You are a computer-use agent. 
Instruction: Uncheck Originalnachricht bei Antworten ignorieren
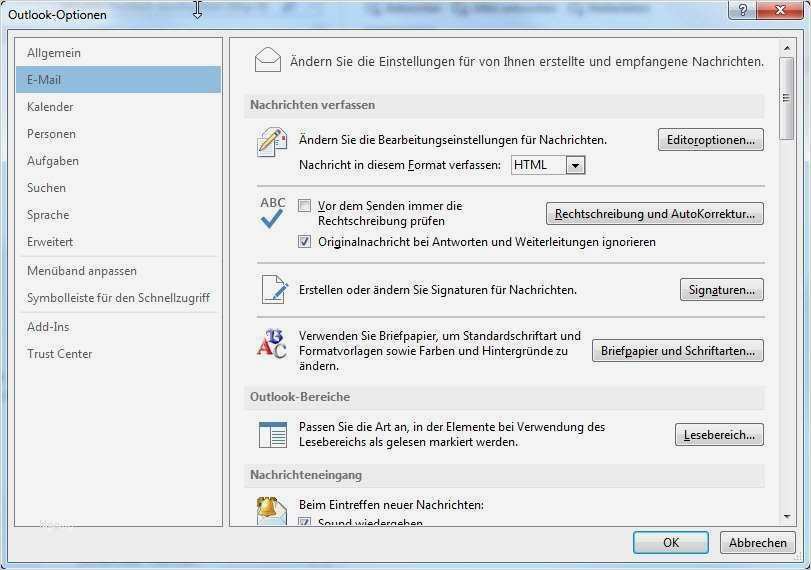tap(305, 242)
